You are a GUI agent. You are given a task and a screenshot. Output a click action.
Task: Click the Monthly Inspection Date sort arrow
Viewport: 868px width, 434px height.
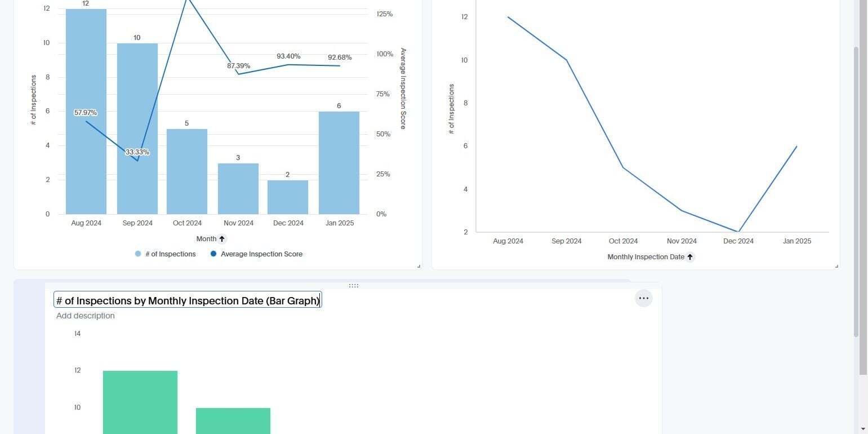[x=690, y=257]
